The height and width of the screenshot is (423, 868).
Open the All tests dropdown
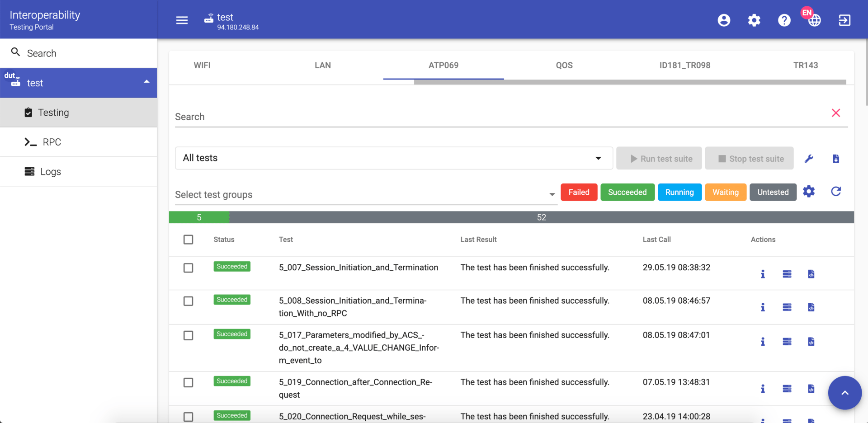pos(394,158)
